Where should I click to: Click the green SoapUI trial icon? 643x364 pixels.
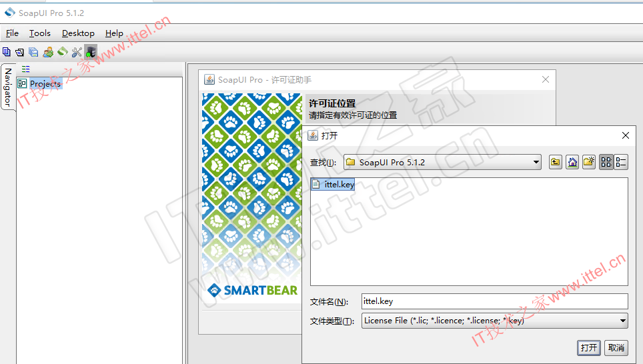tap(62, 51)
